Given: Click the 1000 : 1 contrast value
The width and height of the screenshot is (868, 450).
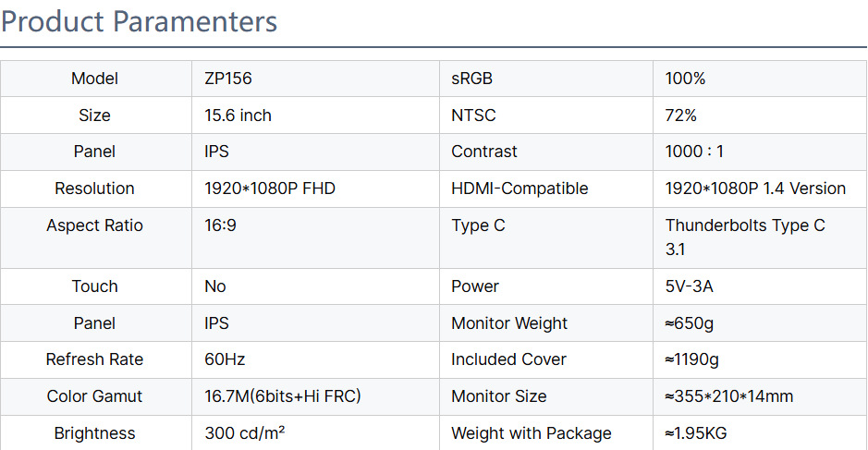Looking at the screenshot, I should 694,152.
